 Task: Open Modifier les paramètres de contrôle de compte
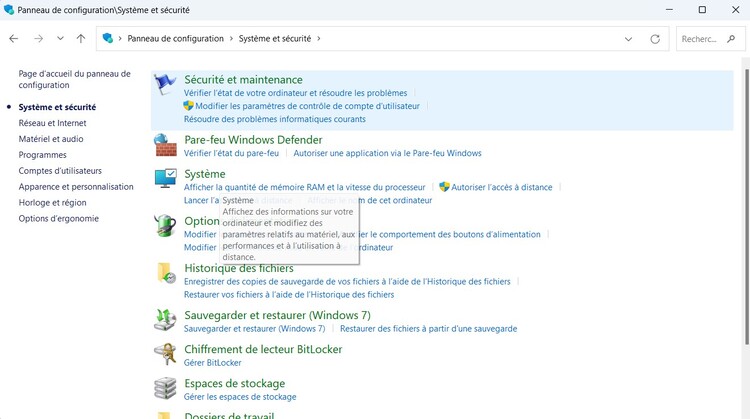tap(307, 106)
